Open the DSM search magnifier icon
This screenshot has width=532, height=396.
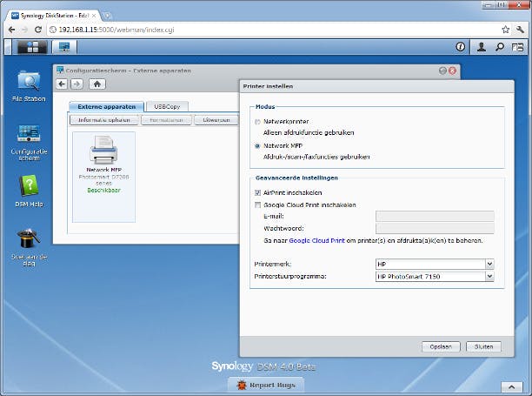point(500,47)
